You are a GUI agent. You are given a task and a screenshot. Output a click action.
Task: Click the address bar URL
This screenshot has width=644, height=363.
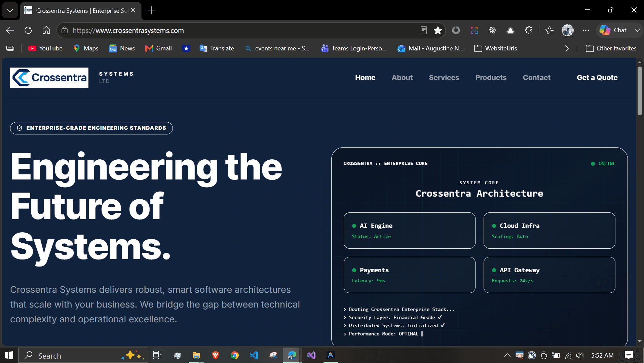click(128, 31)
